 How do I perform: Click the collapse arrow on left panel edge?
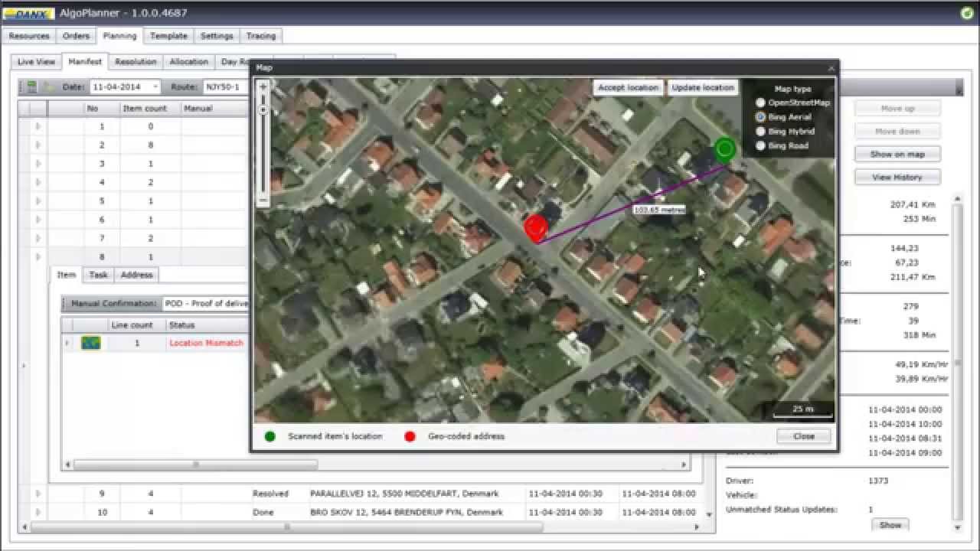(x=24, y=366)
